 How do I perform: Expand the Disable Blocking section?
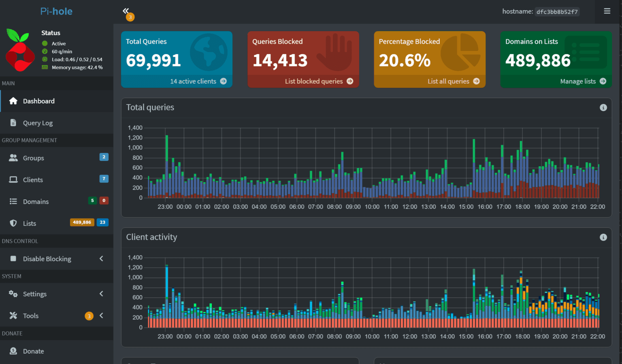(101, 259)
